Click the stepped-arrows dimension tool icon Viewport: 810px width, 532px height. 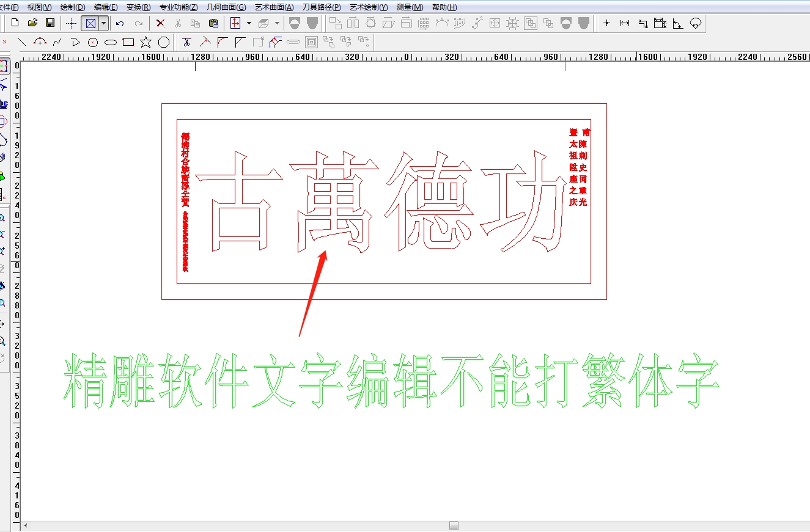click(642, 23)
